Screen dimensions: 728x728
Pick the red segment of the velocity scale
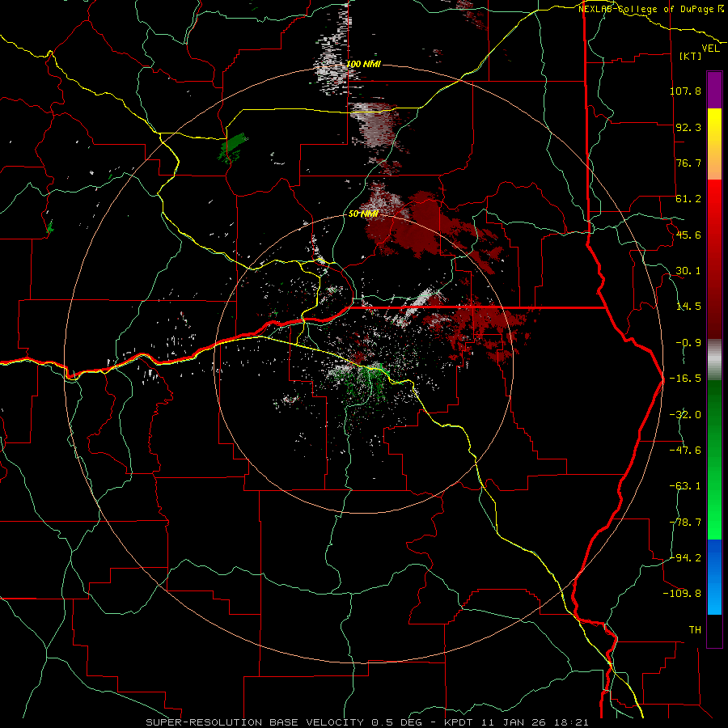(x=714, y=259)
